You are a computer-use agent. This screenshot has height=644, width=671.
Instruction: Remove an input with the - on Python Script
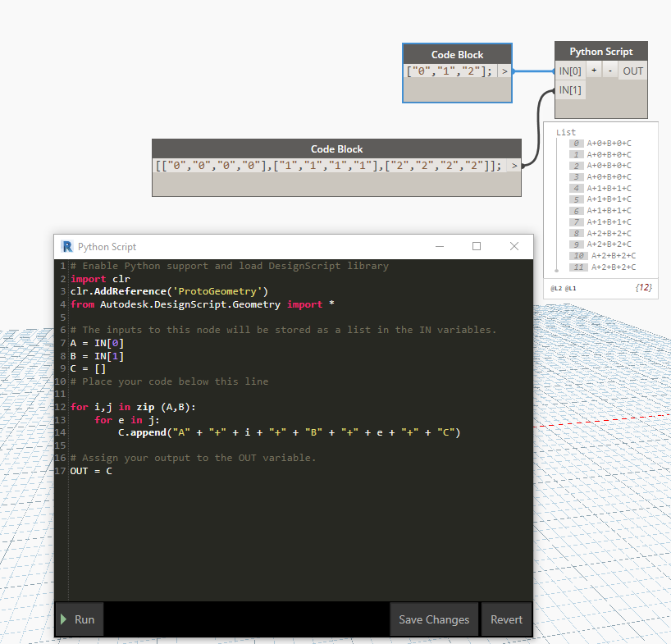tap(609, 71)
